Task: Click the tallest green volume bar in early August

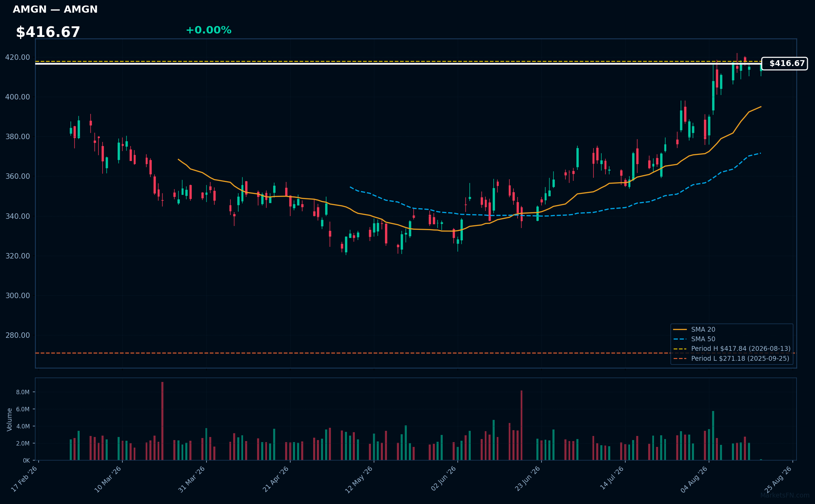Action: pos(713,436)
